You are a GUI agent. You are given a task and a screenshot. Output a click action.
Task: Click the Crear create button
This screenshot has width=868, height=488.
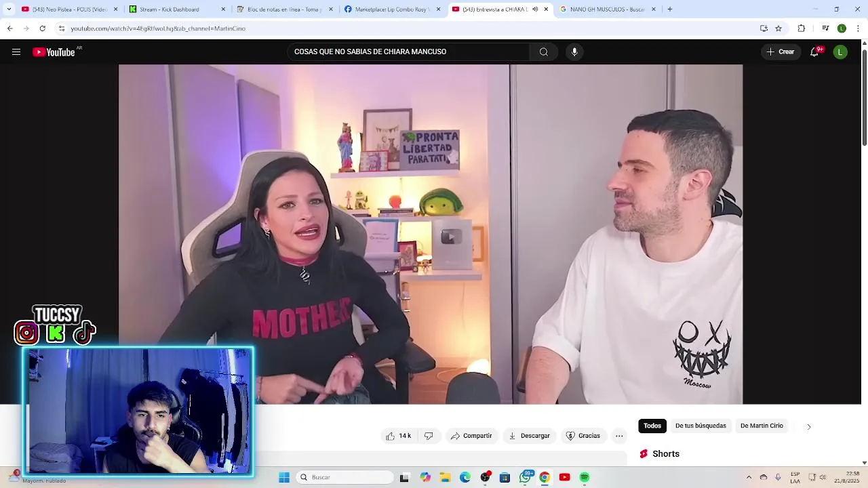tap(780, 52)
